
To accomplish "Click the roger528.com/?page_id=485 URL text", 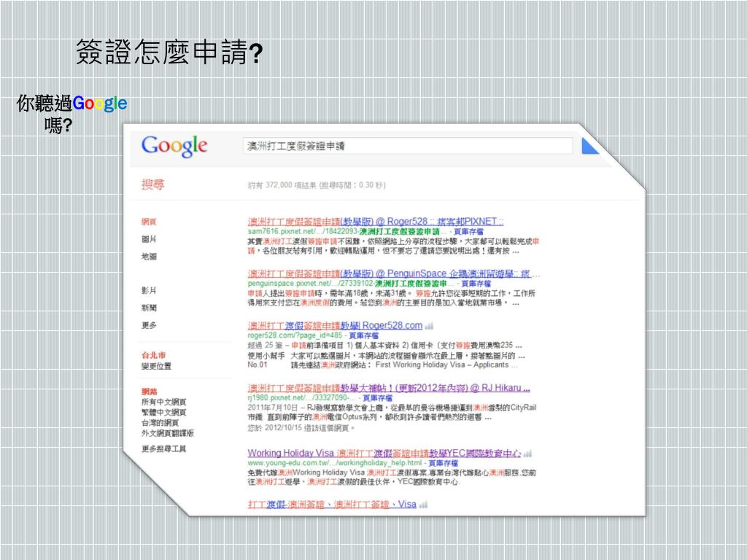I will pos(295,335).
